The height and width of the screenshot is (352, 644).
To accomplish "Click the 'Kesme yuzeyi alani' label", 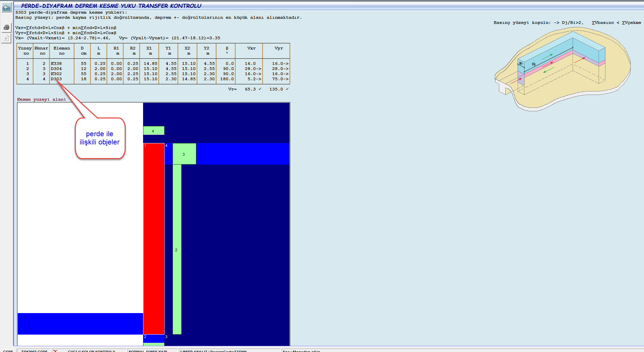I will tap(41, 99).
